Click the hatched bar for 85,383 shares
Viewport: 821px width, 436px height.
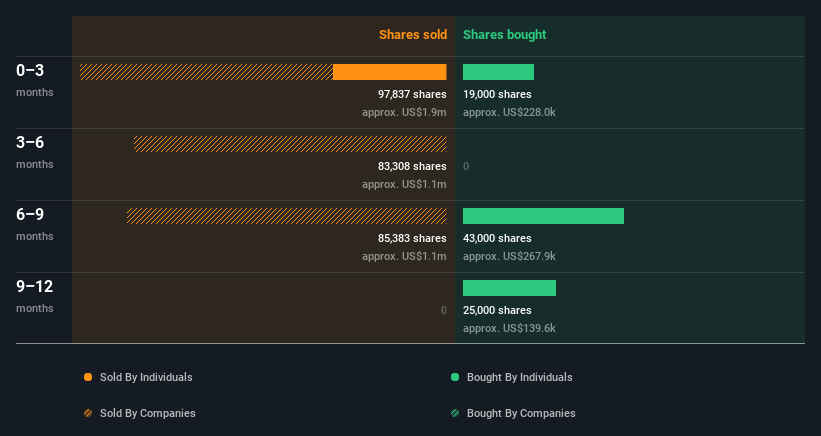tap(286, 216)
